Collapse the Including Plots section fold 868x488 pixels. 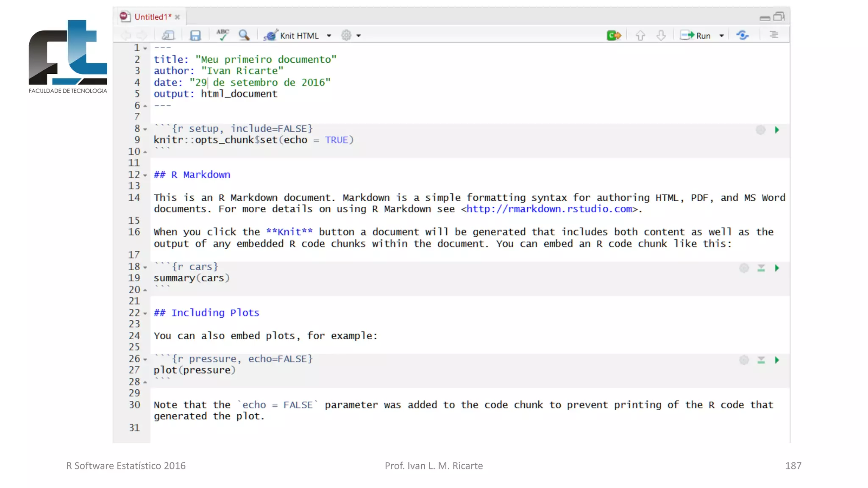point(145,313)
